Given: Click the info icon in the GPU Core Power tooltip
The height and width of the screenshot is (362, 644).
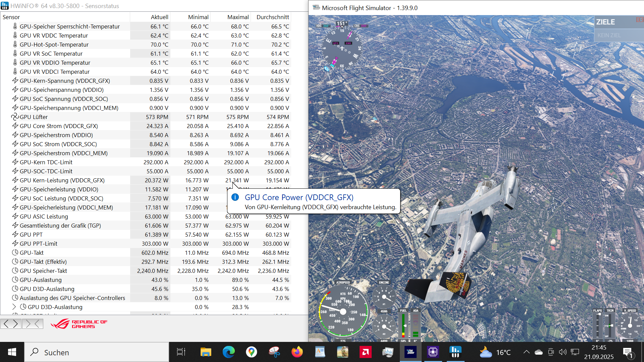Looking at the screenshot, I should pos(235,197).
